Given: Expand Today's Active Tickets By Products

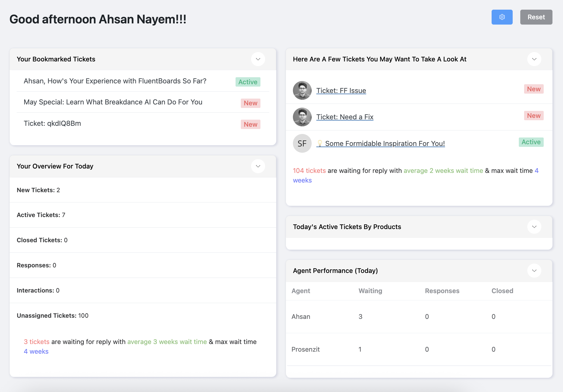Looking at the screenshot, I should click(x=534, y=226).
